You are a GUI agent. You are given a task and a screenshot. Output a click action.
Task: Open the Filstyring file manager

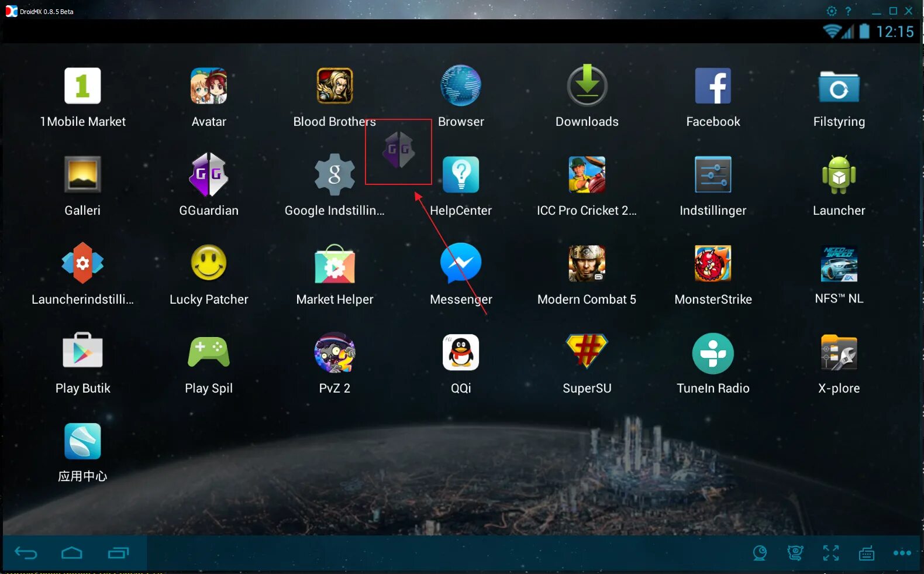(x=839, y=87)
